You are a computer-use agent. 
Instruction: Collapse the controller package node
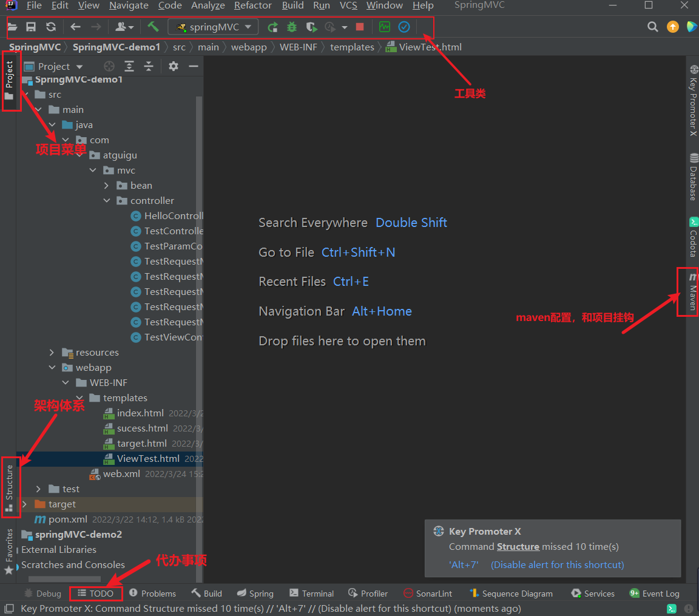pos(107,200)
